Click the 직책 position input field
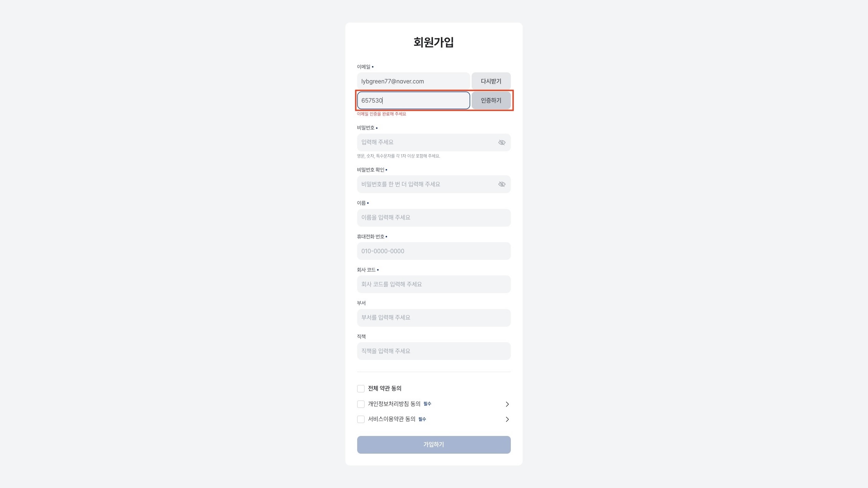868x488 pixels. [x=434, y=351]
